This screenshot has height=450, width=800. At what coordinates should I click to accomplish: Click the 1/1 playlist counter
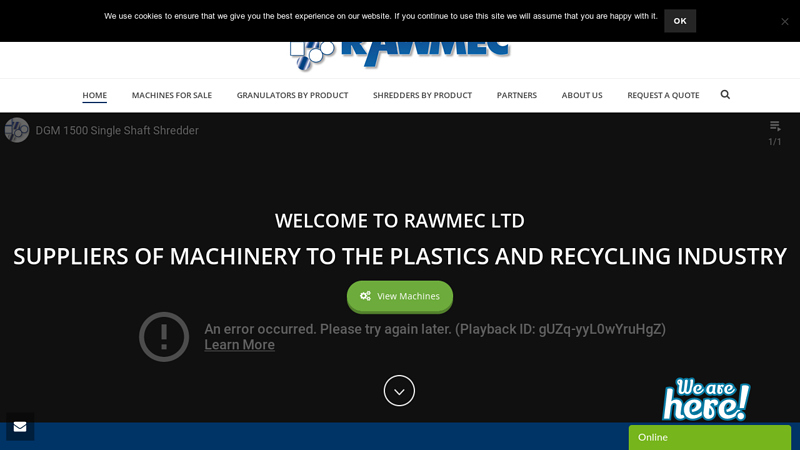point(774,142)
